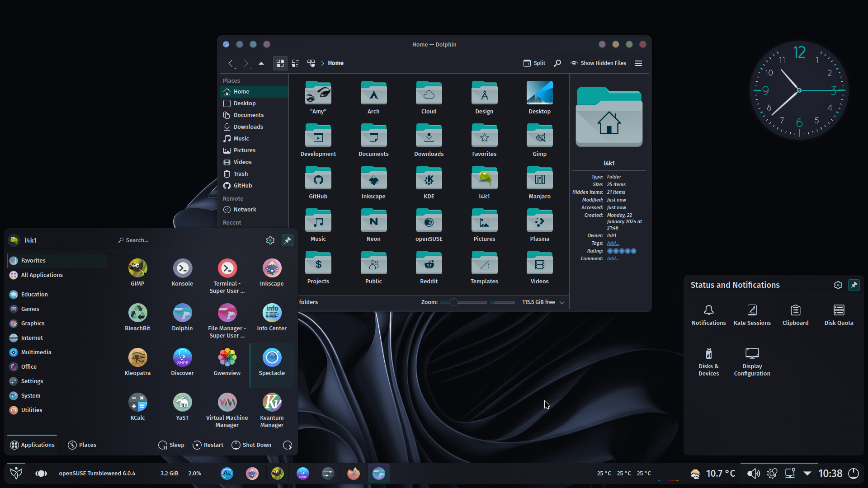This screenshot has width=868, height=488.
Task: Open the Utilities category
Action: pos(57,410)
